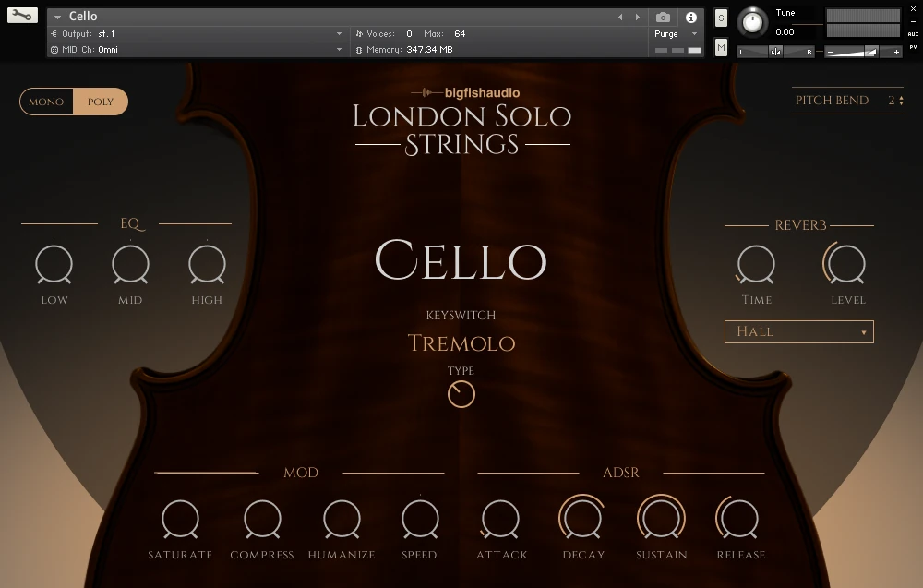Click the pan center reset icon
The width and height of the screenshot is (923, 588).
point(775,51)
